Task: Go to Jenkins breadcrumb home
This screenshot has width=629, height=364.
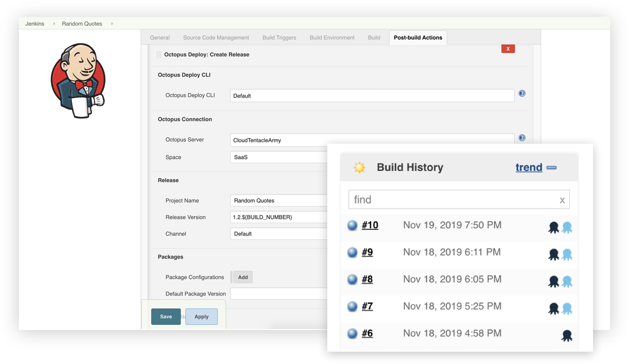Action: click(35, 24)
